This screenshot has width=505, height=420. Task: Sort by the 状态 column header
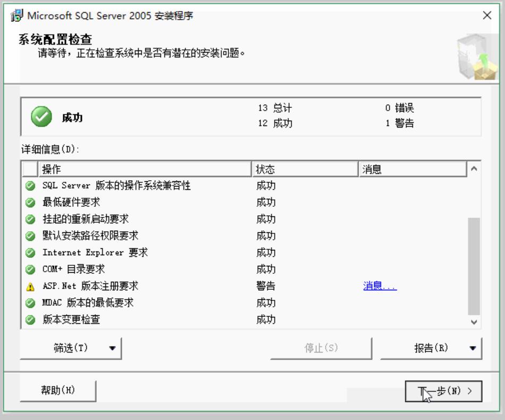click(x=305, y=170)
